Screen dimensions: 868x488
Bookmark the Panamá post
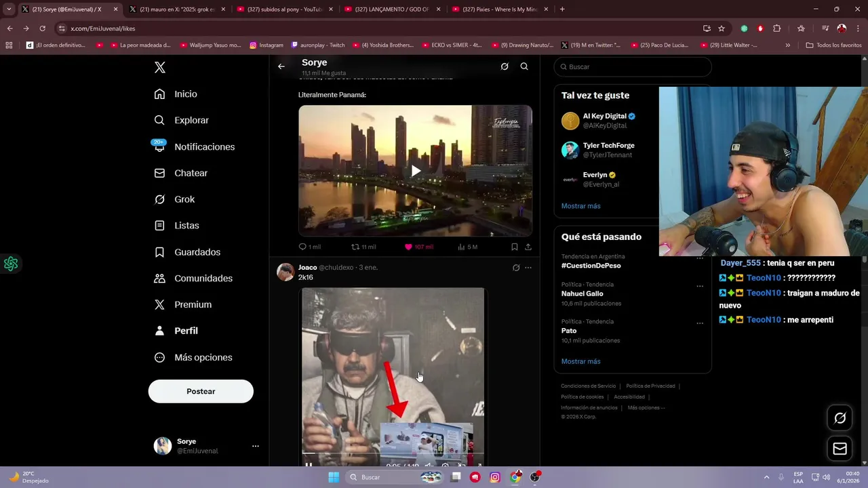515,247
